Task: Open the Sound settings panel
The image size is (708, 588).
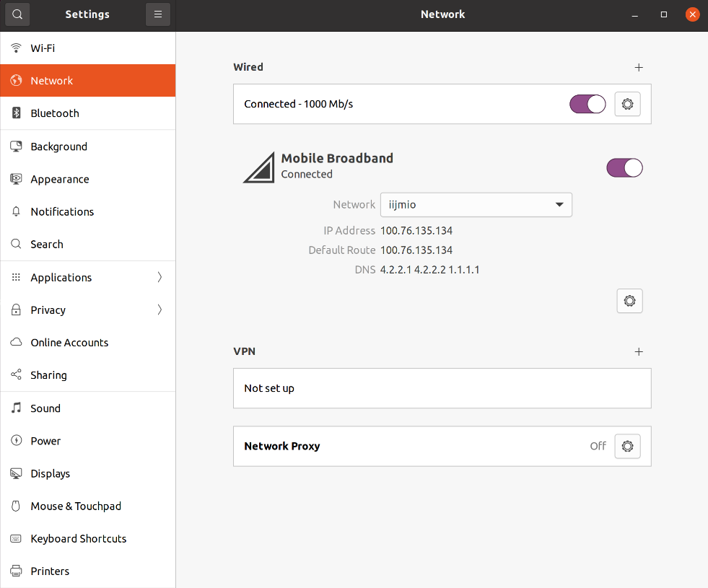Action: pos(45,408)
